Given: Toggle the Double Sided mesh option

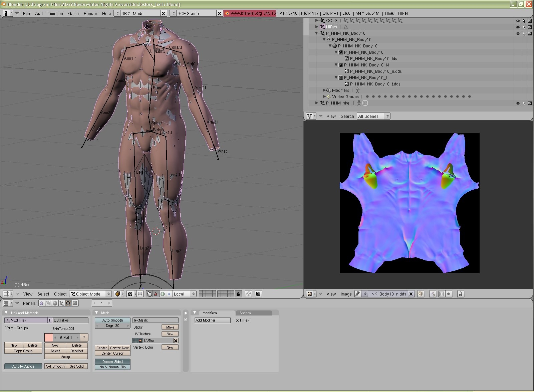Looking at the screenshot, I should pyautogui.click(x=112, y=362).
